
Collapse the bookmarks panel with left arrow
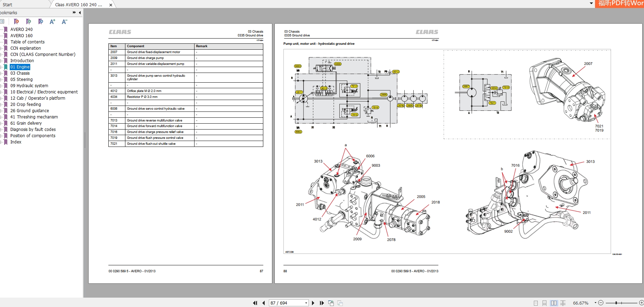coord(80,13)
